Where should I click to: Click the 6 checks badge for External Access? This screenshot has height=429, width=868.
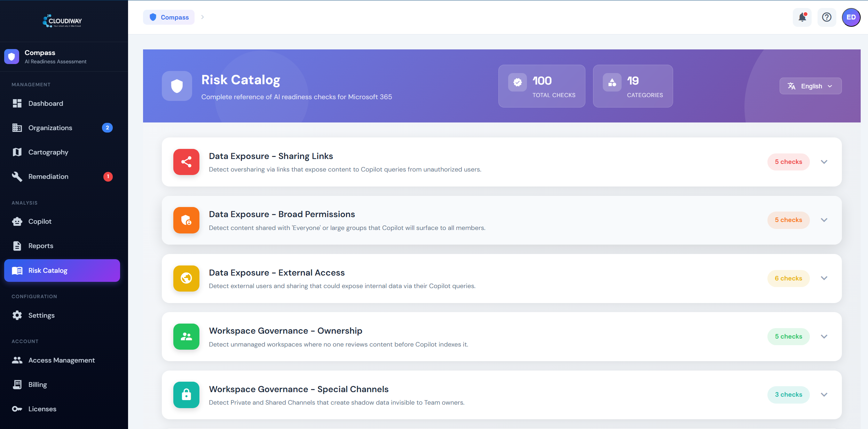click(788, 278)
